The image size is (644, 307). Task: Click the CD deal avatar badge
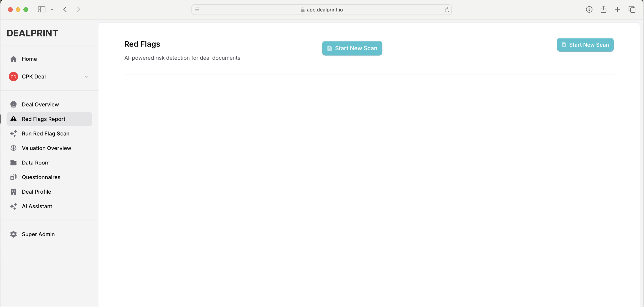(x=13, y=77)
